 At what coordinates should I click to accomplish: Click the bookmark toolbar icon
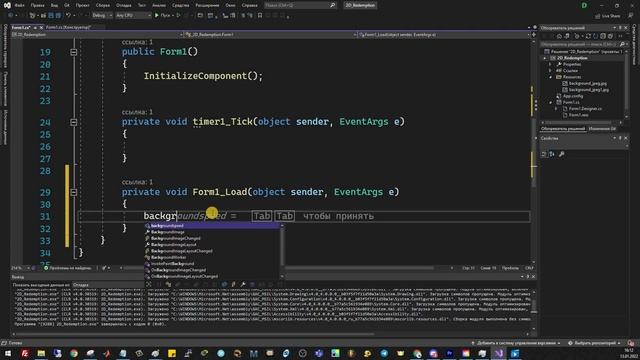point(260,16)
